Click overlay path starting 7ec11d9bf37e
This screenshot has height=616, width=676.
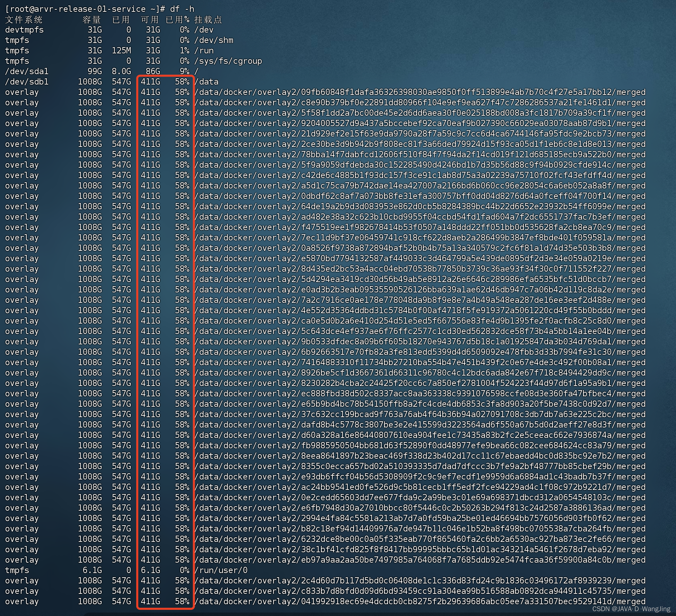[x=420, y=238]
